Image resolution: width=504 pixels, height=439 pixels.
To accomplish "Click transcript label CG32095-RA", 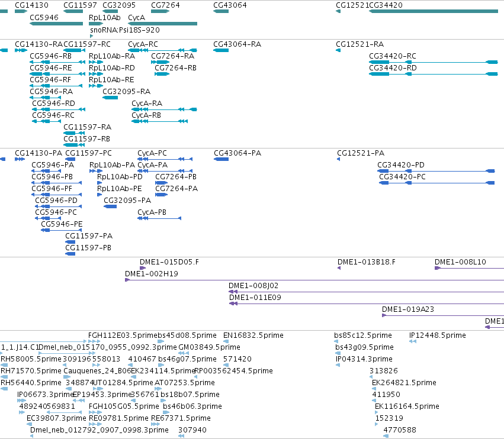I will (x=126, y=92).
